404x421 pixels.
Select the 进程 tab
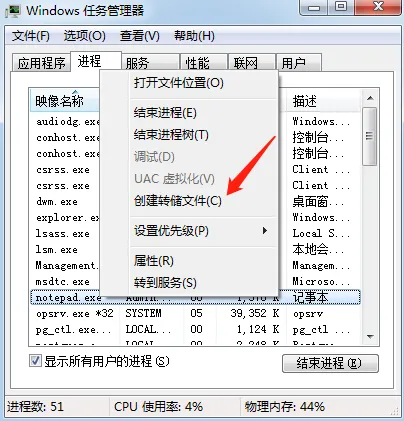coord(96,61)
